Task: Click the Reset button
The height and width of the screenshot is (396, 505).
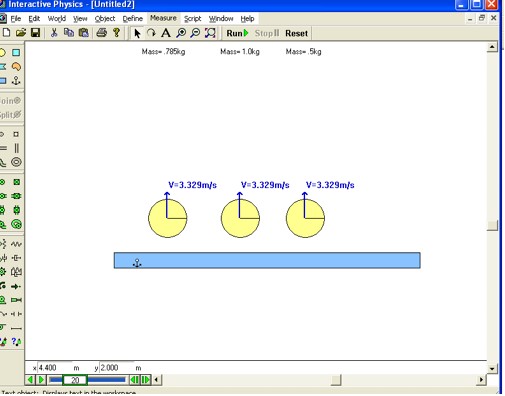Action: pyautogui.click(x=296, y=33)
